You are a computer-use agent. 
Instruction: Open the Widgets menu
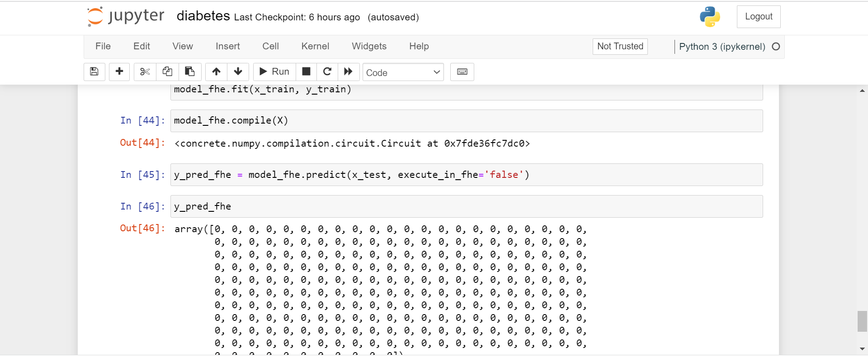pyautogui.click(x=369, y=46)
